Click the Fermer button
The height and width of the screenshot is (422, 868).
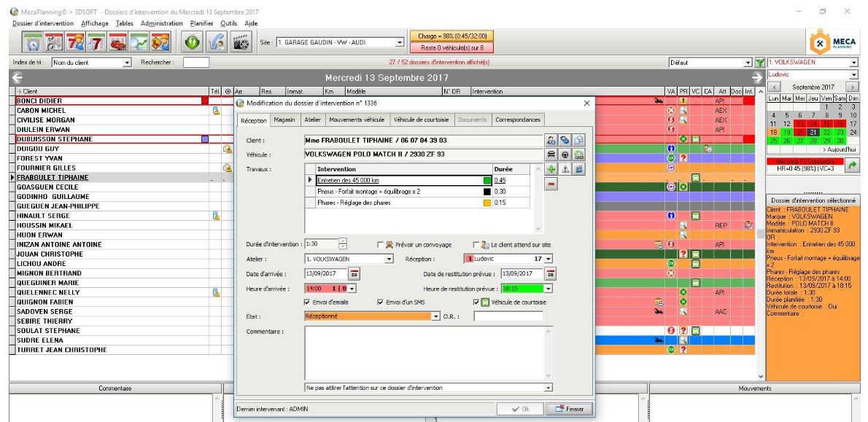568,409
